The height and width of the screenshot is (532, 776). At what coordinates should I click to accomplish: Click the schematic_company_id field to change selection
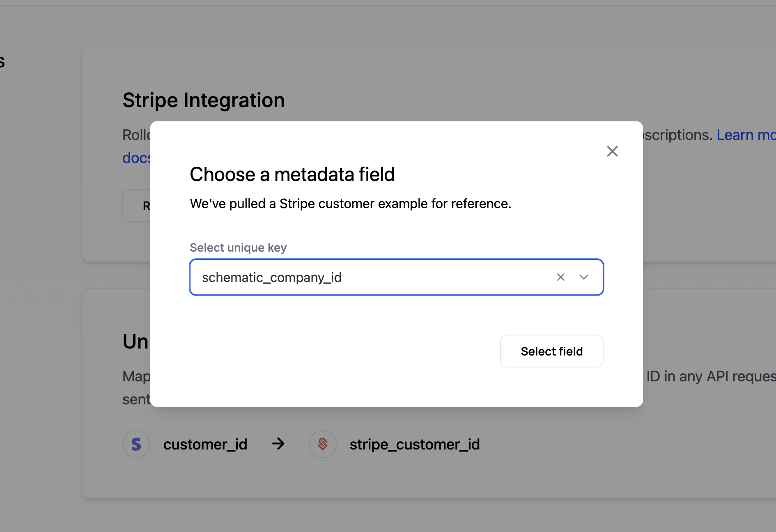[x=370, y=277]
